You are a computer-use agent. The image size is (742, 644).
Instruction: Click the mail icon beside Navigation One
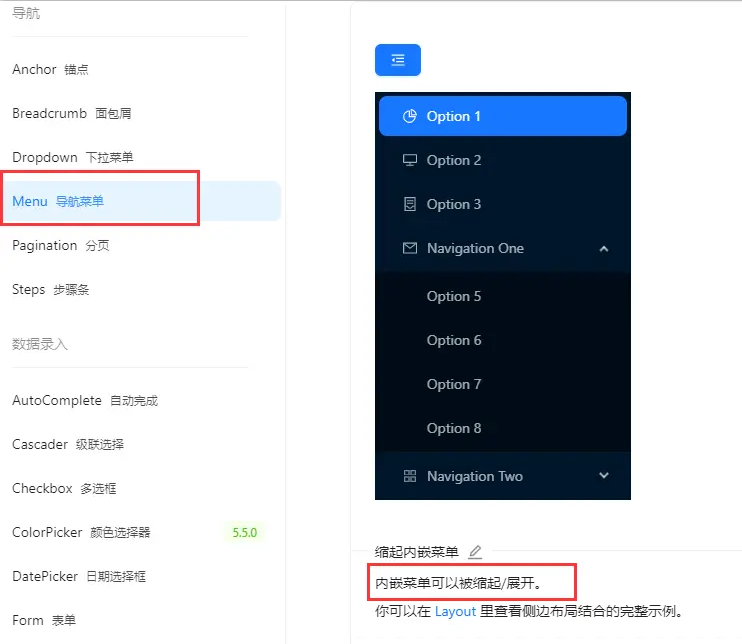[410, 248]
